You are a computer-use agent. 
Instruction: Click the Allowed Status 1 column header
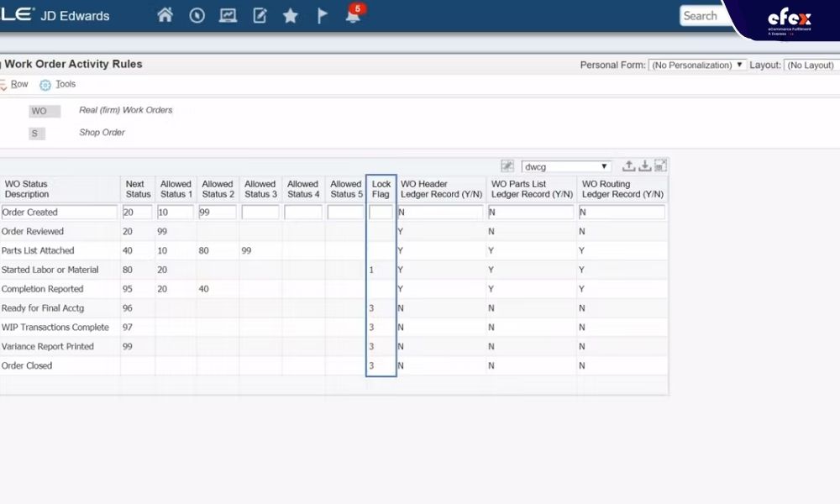tap(176, 189)
